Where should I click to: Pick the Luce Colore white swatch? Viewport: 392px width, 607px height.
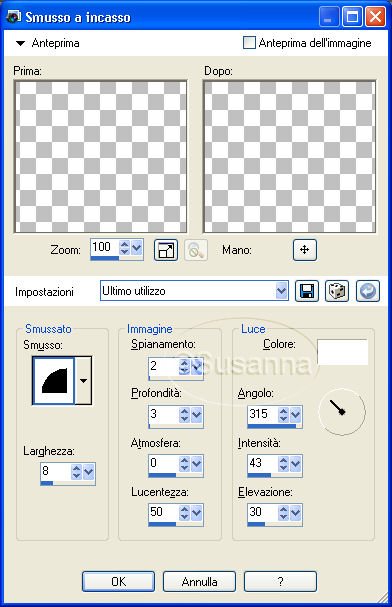coord(342,352)
